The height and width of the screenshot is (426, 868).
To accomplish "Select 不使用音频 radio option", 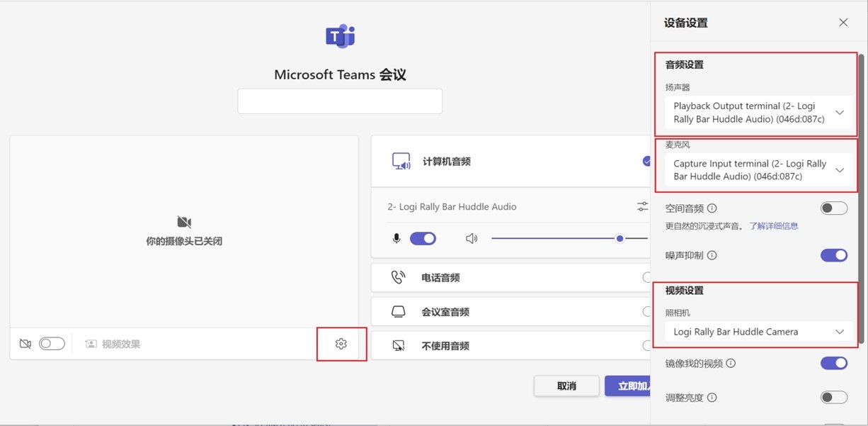I will pos(646,346).
